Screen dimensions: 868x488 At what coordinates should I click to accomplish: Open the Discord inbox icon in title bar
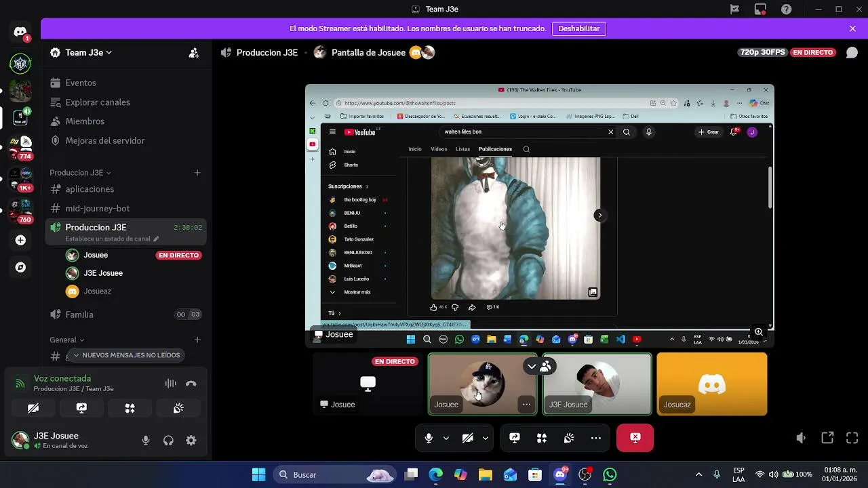tap(761, 9)
